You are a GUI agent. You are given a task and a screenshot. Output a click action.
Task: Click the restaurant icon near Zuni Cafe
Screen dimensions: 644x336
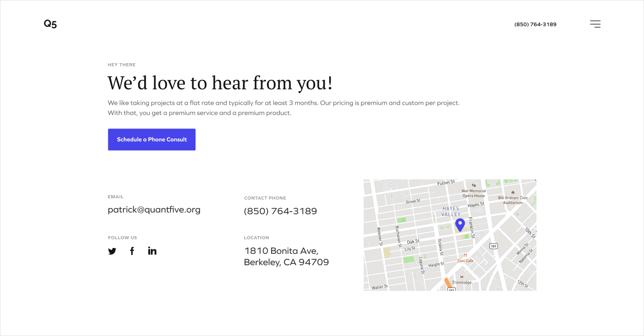coord(466,255)
